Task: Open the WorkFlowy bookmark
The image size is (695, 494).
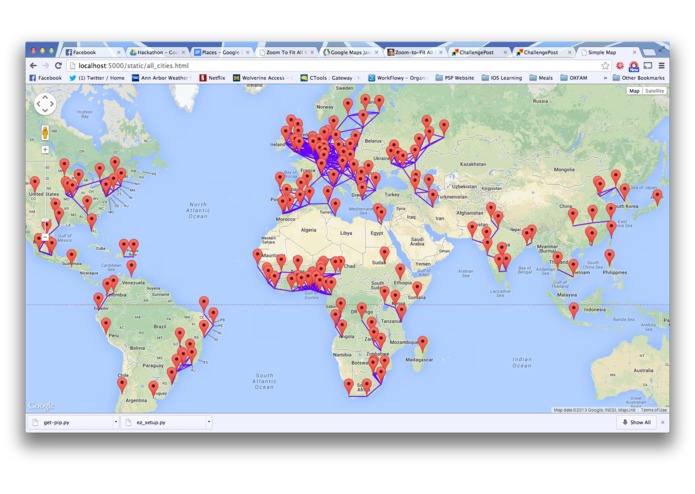Action: point(397,78)
